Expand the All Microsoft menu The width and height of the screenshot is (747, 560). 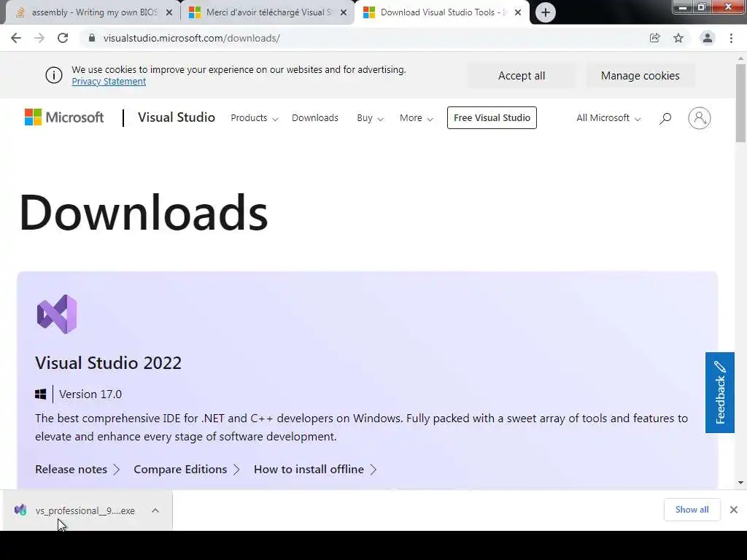[608, 118]
